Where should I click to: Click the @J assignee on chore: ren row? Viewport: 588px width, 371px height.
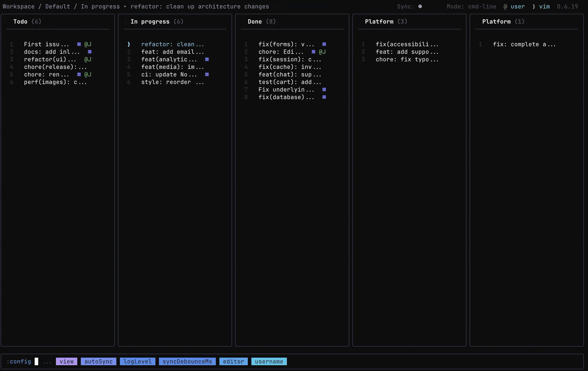[x=88, y=74]
